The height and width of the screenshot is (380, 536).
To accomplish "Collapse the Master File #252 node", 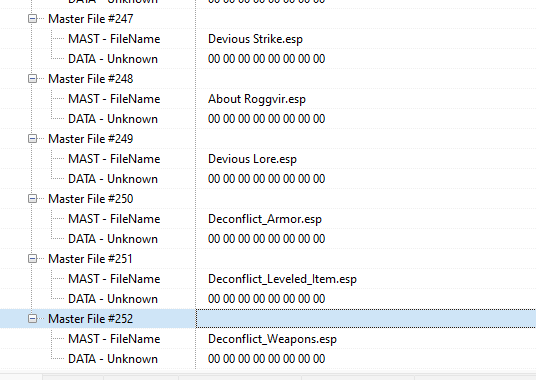I will (32, 319).
